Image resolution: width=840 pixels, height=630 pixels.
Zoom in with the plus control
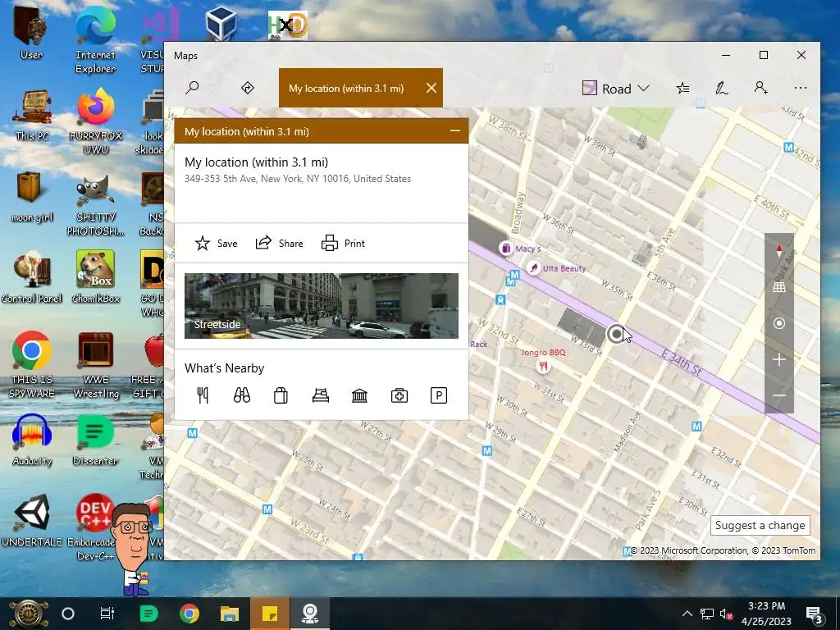[x=779, y=359]
